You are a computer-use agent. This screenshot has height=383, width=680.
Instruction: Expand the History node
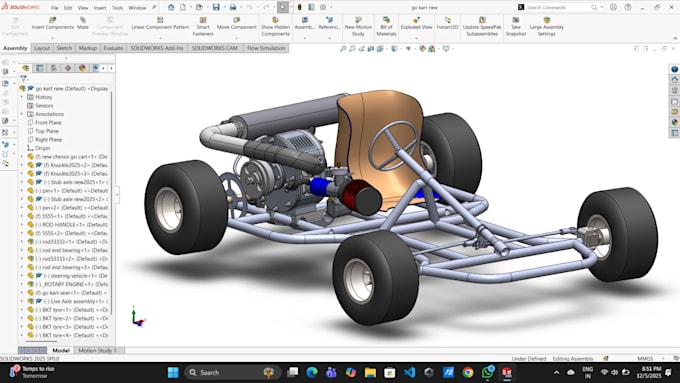[22, 97]
